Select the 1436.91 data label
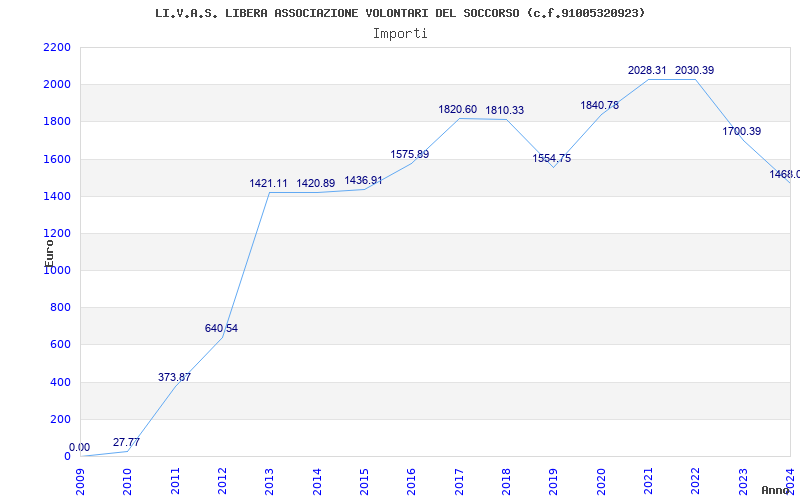Screen dimensions: 800x500 coord(363,180)
